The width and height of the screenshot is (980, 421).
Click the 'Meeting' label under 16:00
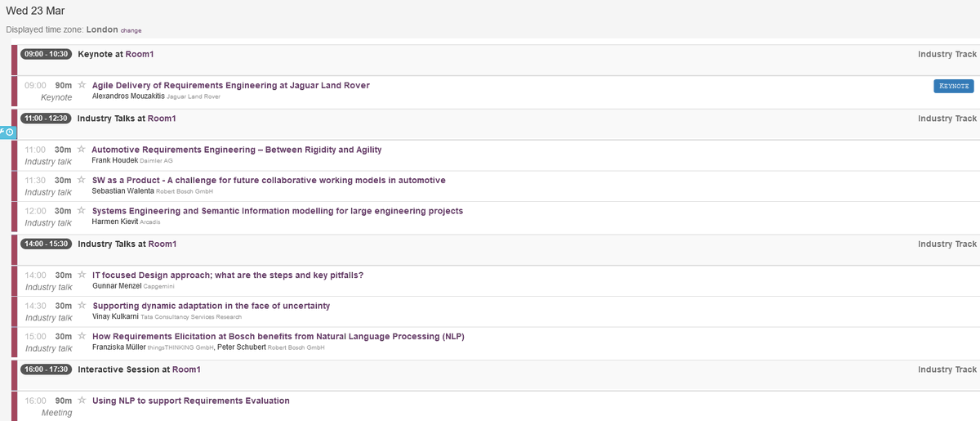click(57, 413)
